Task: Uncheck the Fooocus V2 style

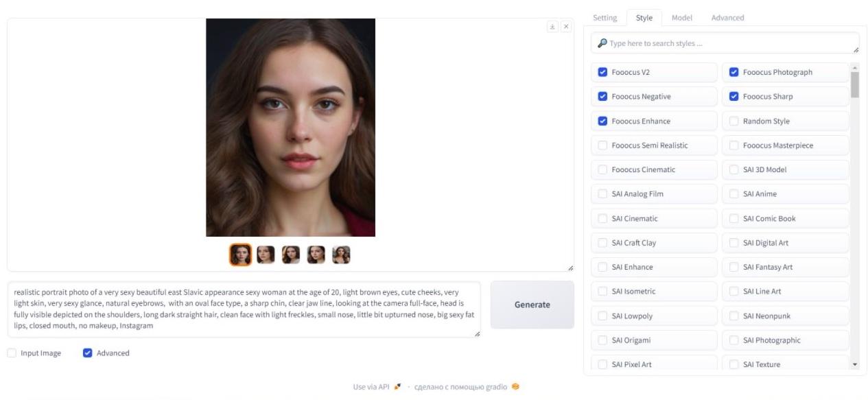Action: tap(602, 72)
